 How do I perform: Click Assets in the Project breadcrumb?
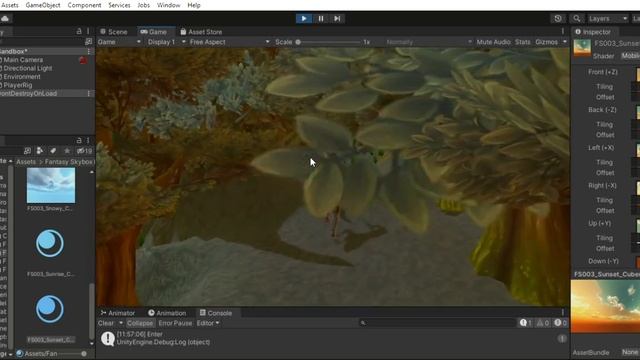(x=26, y=162)
